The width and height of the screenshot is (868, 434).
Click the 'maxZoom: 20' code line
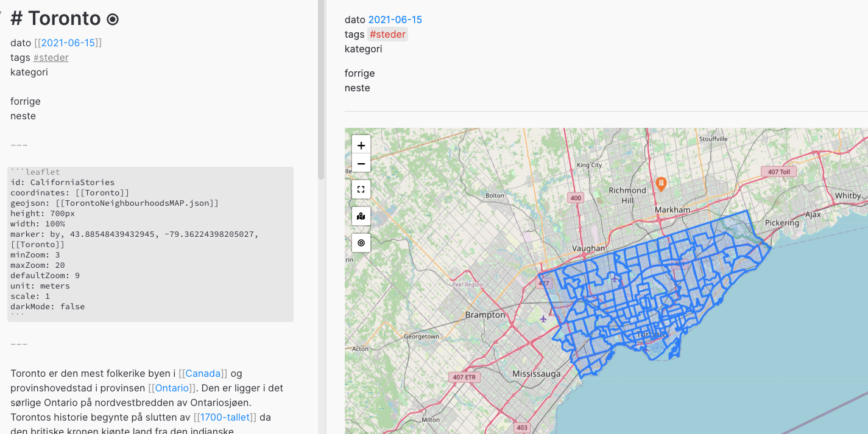(x=40, y=265)
